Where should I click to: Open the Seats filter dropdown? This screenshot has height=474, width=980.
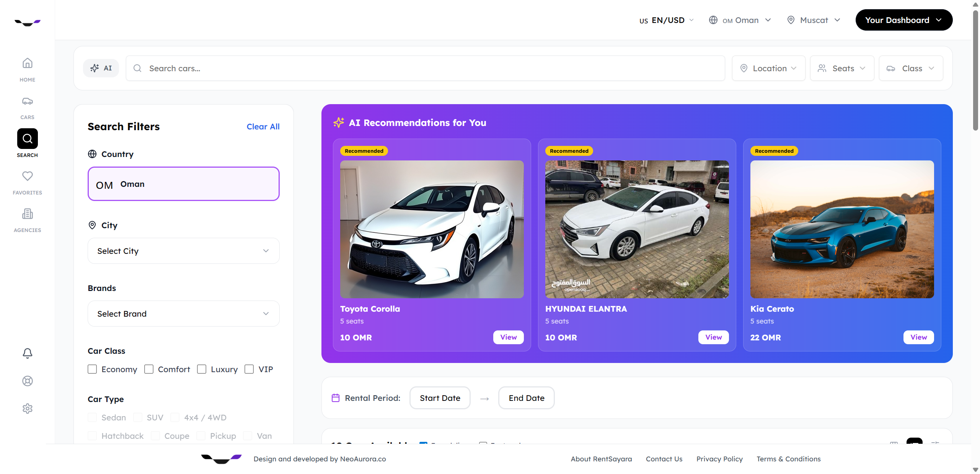841,68
